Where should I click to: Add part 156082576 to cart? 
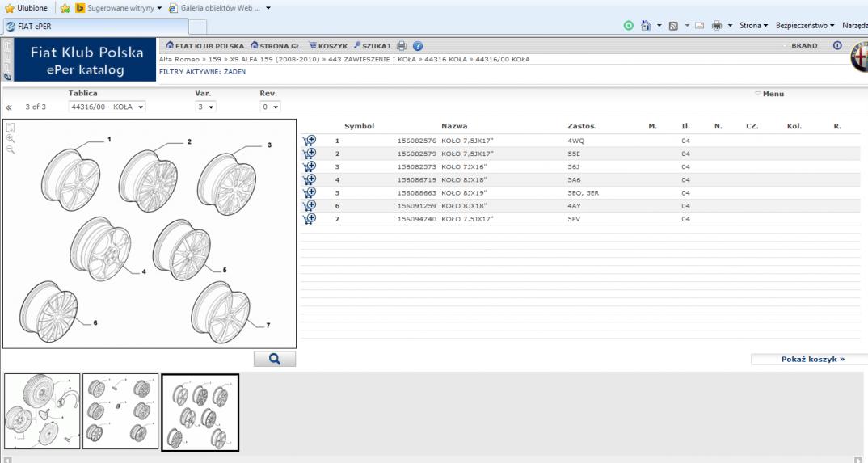click(x=310, y=141)
